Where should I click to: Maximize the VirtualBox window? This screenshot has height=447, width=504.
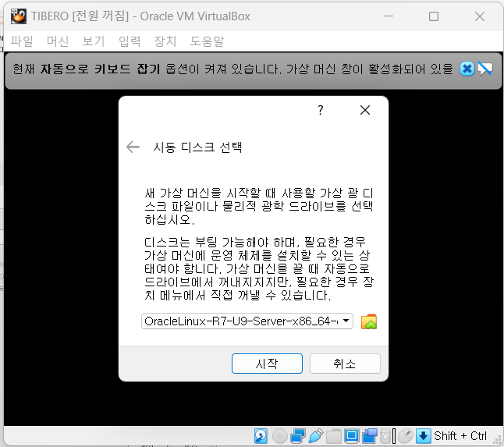pos(434,16)
